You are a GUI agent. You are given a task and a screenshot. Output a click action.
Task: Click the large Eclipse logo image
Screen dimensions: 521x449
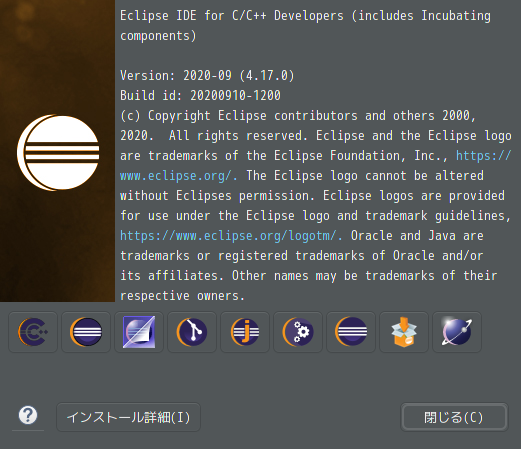click(x=58, y=153)
